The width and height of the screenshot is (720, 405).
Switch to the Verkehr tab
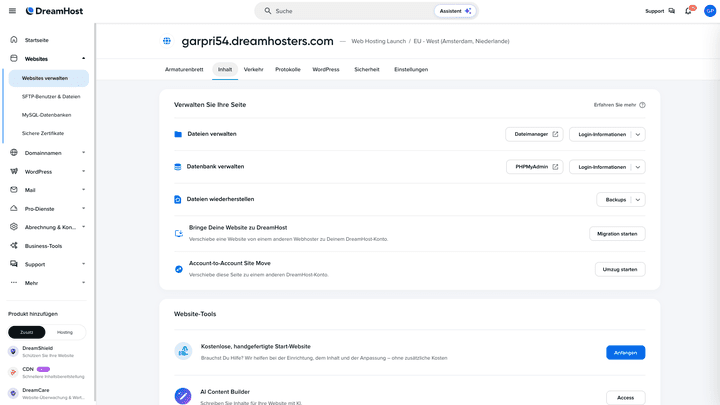click(253, 69)
